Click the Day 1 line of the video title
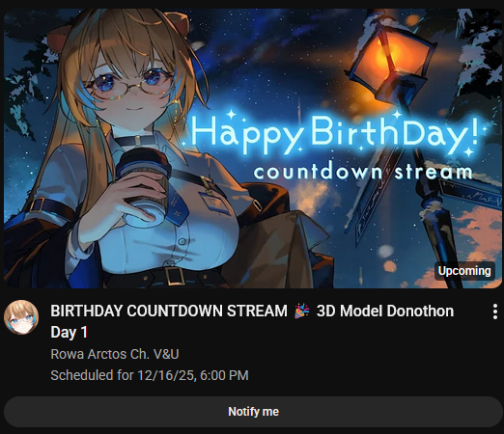 point(69,332)
